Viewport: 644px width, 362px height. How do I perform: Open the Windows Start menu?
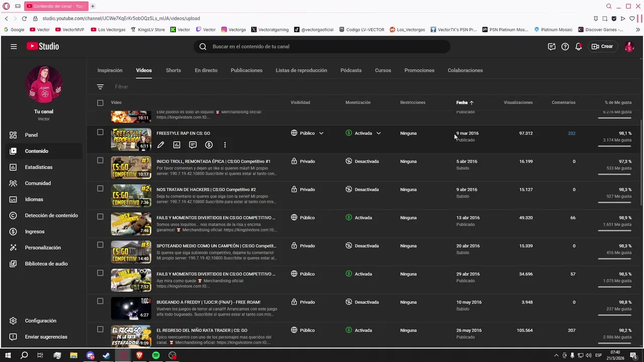8,355
